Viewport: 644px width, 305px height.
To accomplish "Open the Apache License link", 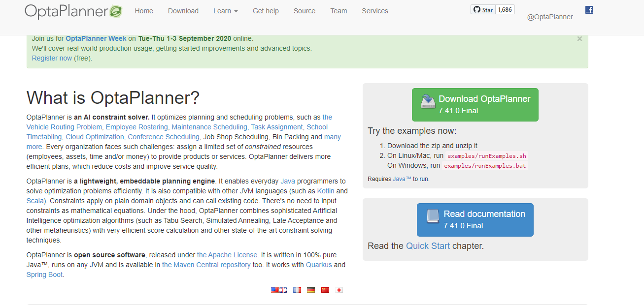I will coord(227,255).
